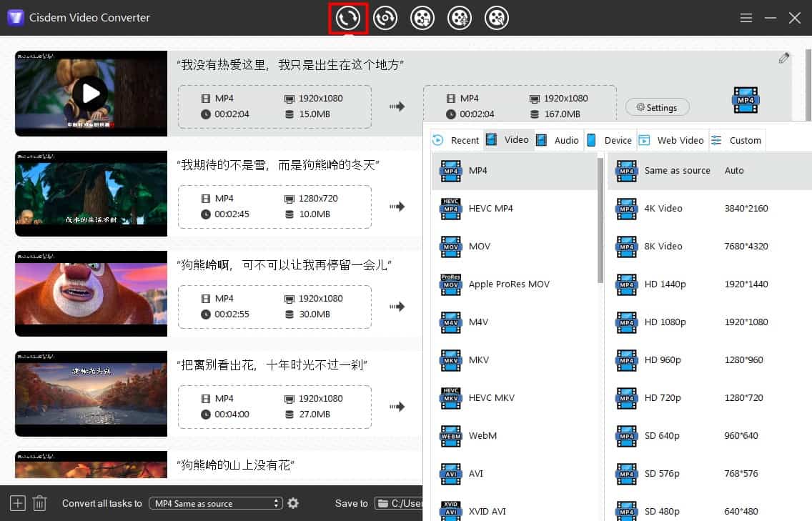
Task: Switch to the Device tab
Action: (x=610, y=140)
